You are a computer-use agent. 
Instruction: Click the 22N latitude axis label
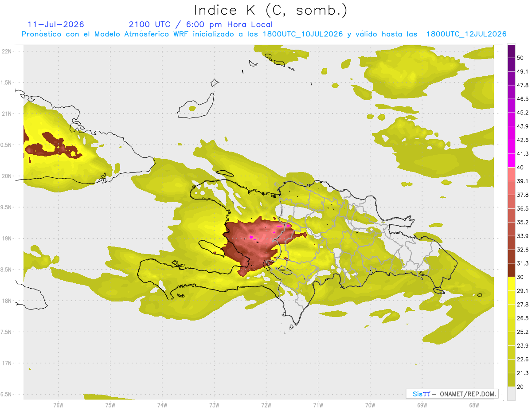(x=8, y=51)
